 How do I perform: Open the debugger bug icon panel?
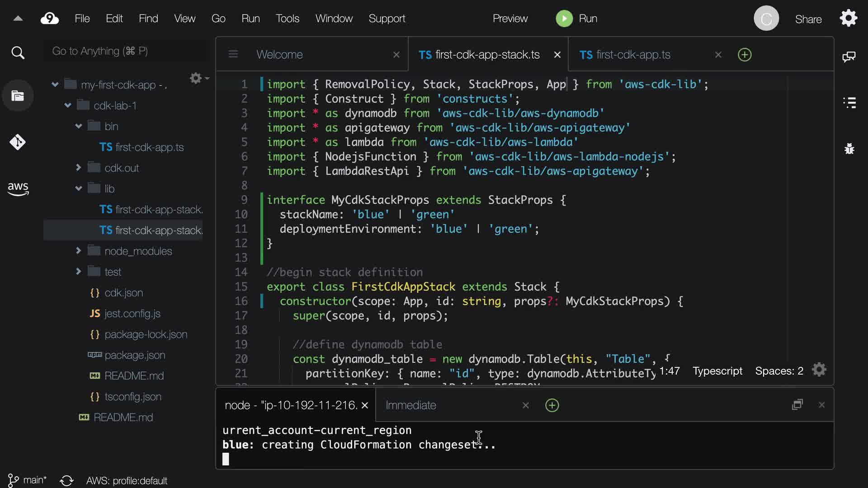click(849, 149)
